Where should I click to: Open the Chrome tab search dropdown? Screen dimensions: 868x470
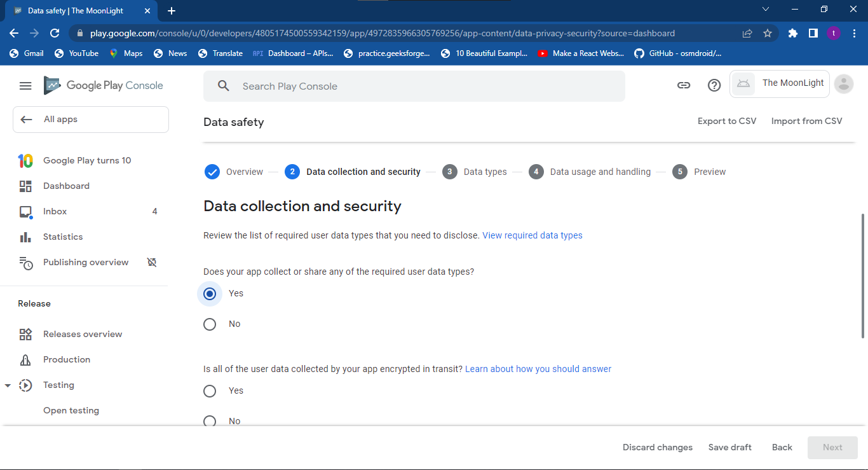766,10
